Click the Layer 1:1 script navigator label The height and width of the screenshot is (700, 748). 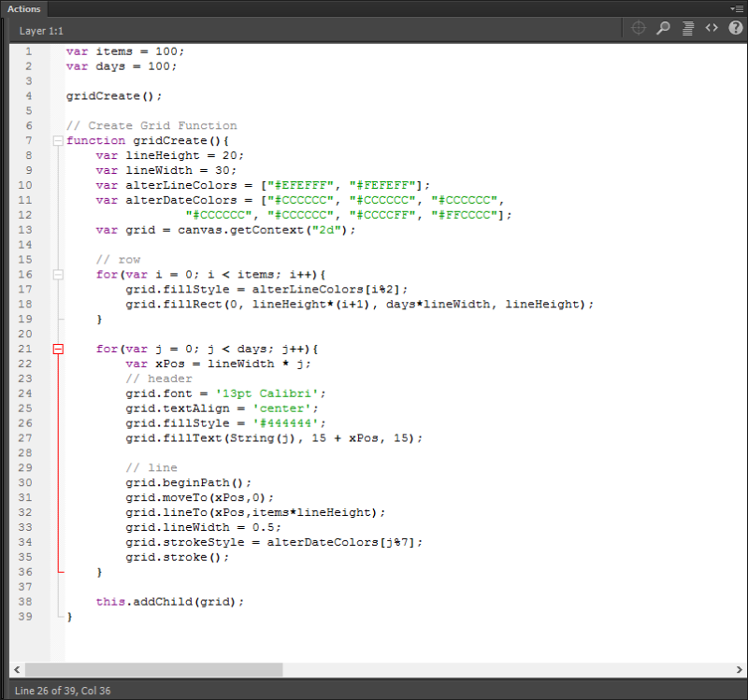pos(41,29)
